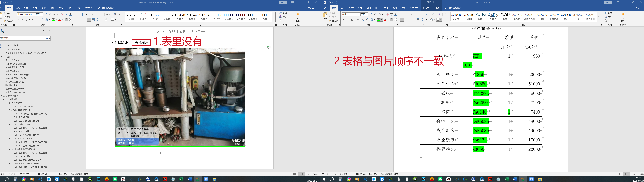Click Bold in the left Word window
Viewport: 644px width, 182px height.
pos(18,19)
